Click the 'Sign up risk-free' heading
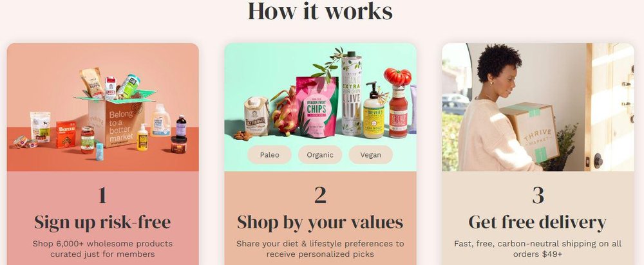This screenshot has height=265, width=644. pos(102,223)
